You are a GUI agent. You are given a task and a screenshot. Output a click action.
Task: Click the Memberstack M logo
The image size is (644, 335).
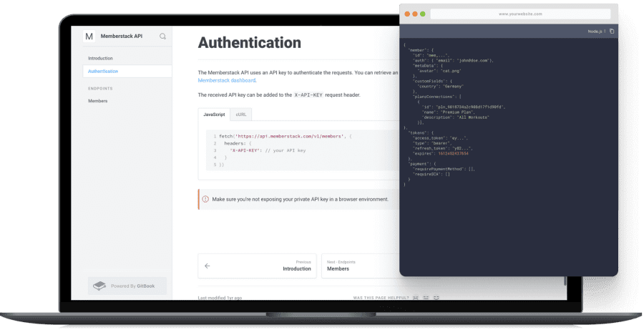[89, 37]
